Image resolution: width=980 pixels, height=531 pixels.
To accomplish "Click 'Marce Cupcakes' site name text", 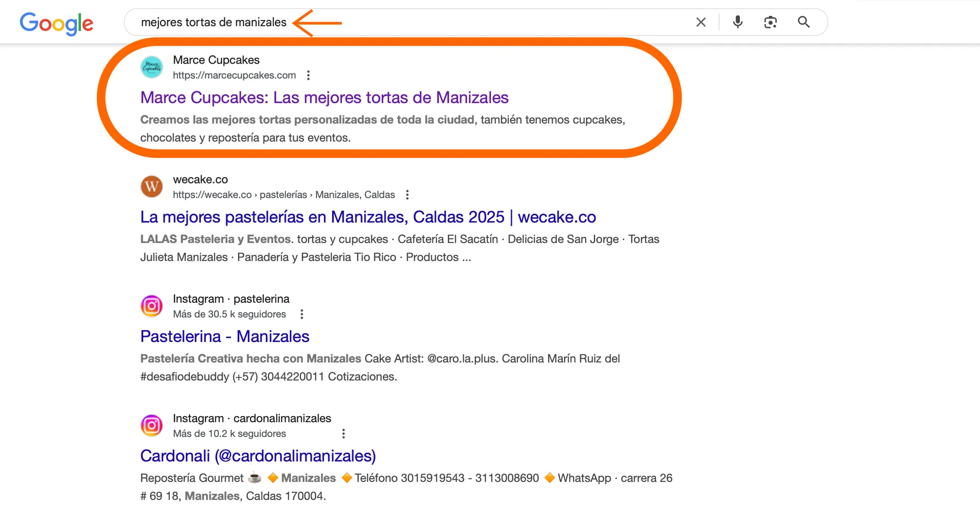I will [216, 60].
